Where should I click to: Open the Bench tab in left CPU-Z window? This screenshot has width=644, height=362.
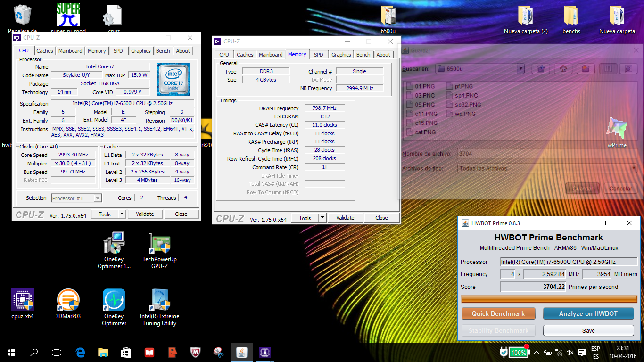163,51
